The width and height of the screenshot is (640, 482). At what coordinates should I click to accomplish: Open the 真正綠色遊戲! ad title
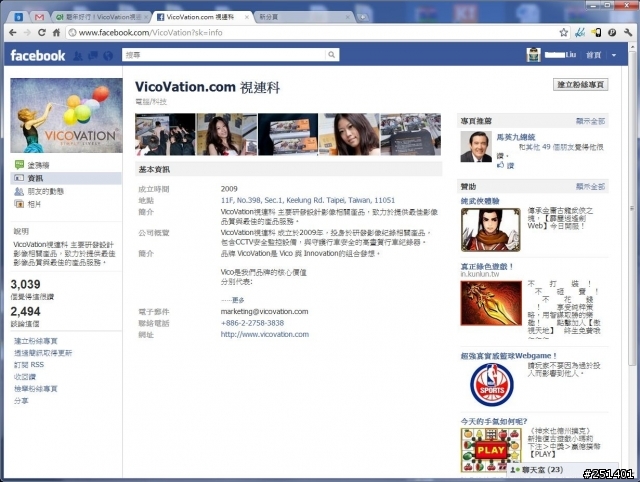coord(487,267)
